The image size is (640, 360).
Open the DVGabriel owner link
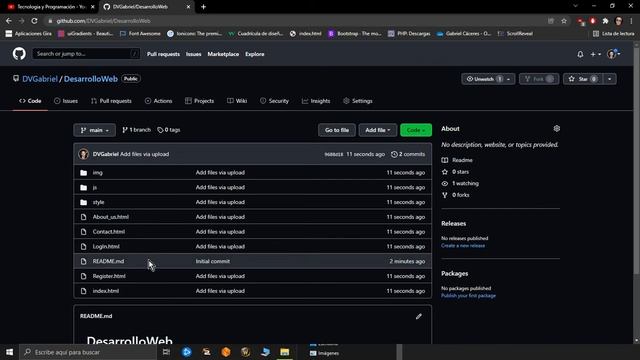tap(40, 79)
